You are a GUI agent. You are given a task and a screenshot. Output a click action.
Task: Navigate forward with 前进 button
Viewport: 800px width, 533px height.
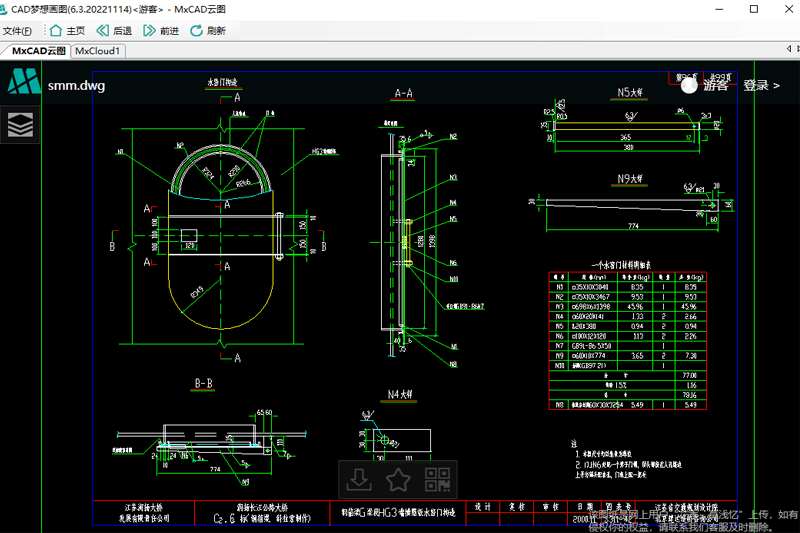point(160,30)
